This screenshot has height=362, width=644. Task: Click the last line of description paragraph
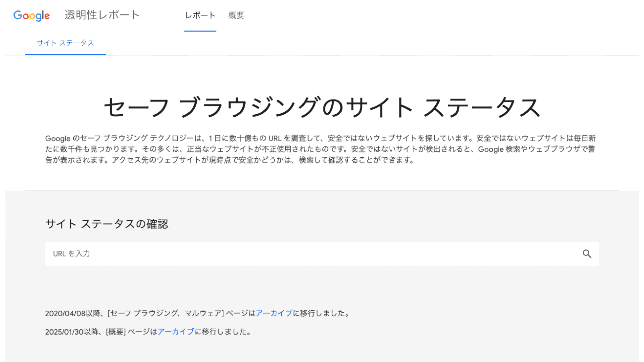tap(229, 160)
